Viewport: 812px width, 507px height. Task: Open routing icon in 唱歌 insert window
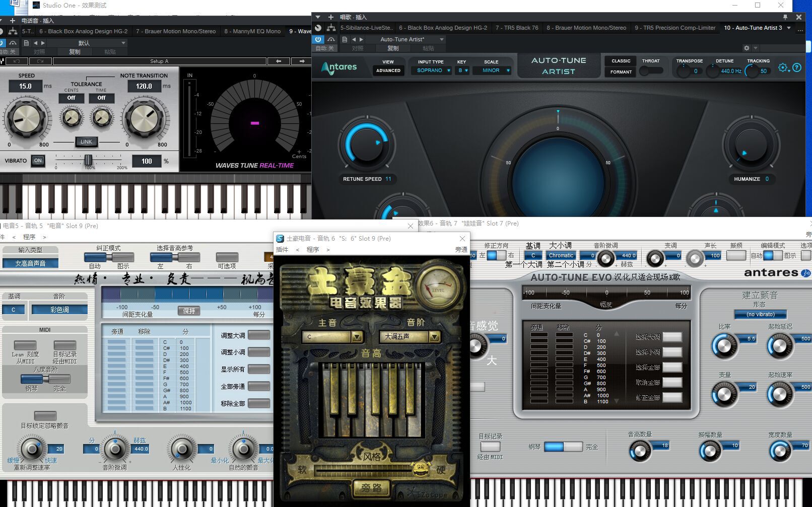(331, 28)
